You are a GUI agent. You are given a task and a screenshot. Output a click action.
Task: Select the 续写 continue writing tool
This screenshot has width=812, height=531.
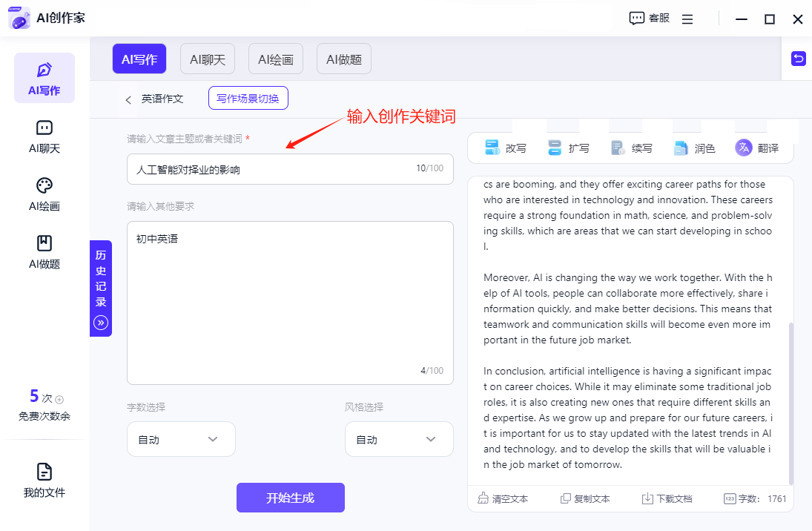(x=631, y=148)
